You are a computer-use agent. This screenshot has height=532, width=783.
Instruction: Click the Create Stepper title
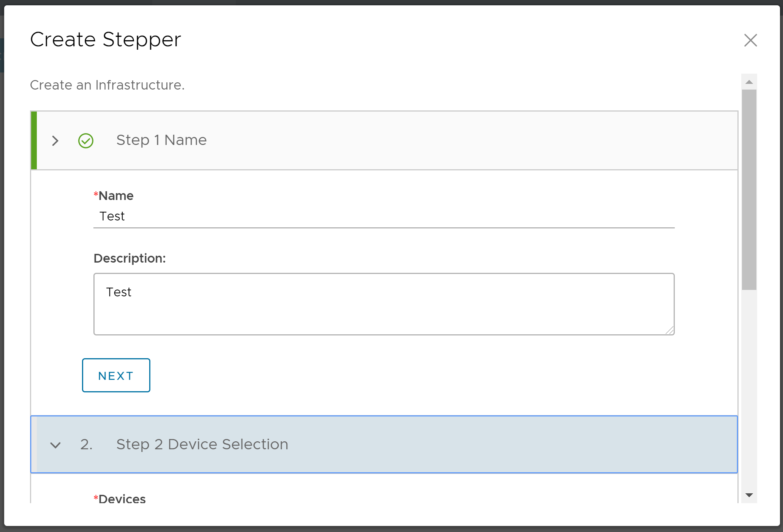click(106, 39)
